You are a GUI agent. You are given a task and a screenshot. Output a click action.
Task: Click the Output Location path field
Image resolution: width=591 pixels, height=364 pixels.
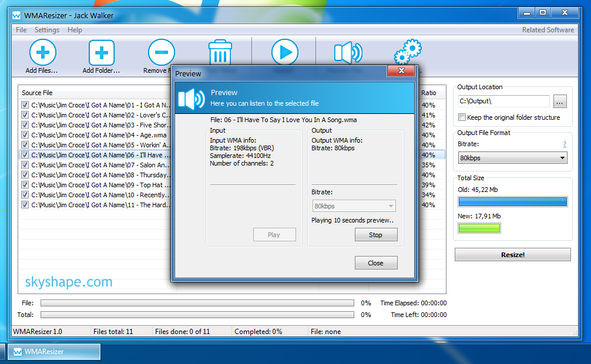[503, 102]
